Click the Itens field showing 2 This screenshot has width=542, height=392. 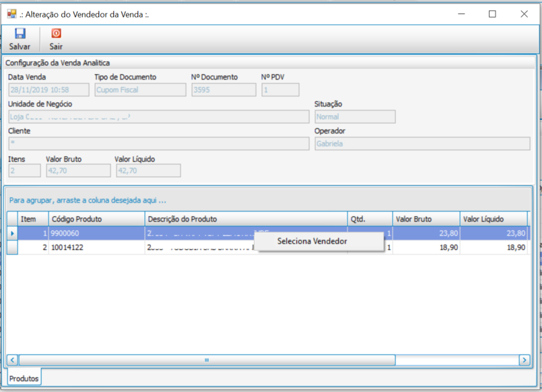pos(24,171)
